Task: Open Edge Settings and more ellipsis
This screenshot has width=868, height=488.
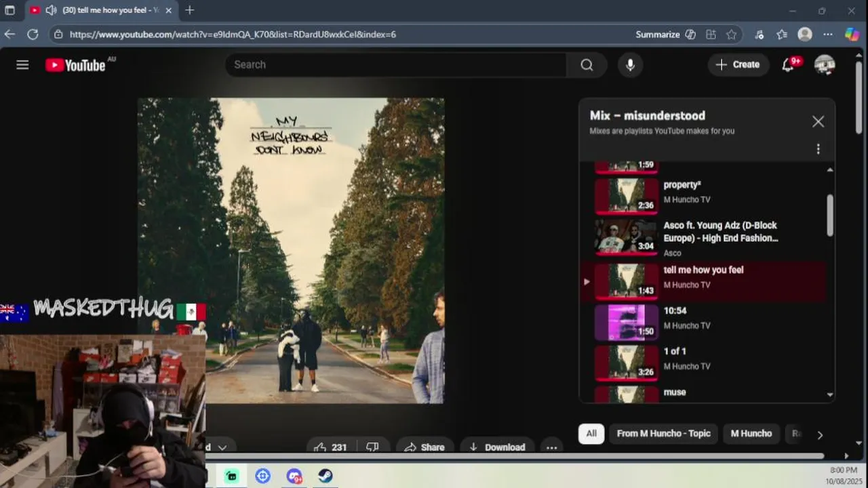Action: point(828,34)
